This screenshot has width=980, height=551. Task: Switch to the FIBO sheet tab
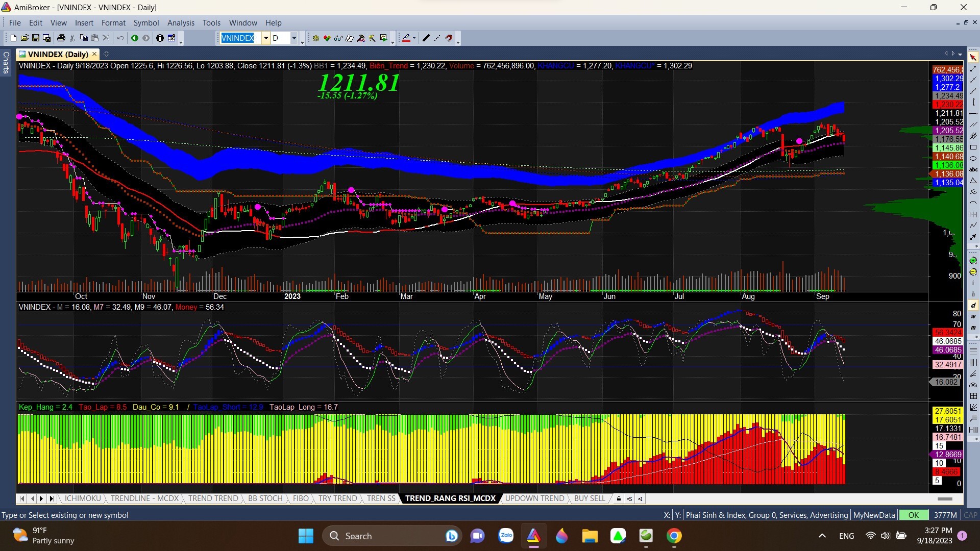pyautogui.click(x=301, y=498)
